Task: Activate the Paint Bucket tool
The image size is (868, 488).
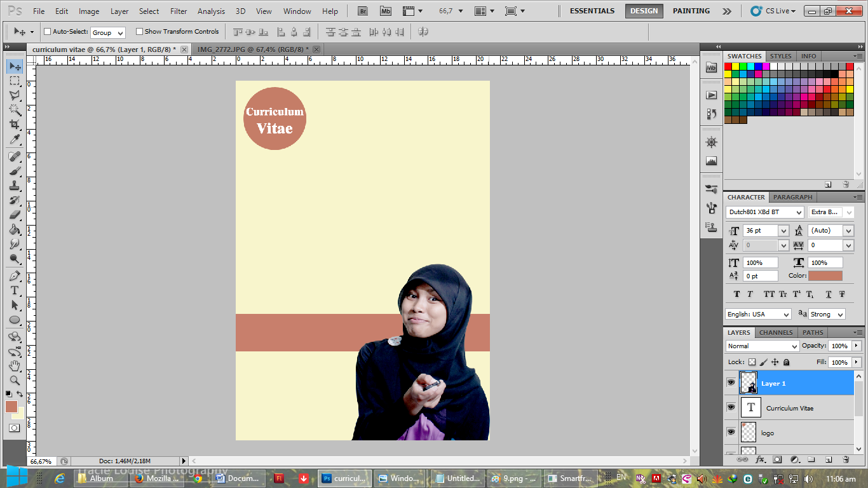Action: (15, 229)
